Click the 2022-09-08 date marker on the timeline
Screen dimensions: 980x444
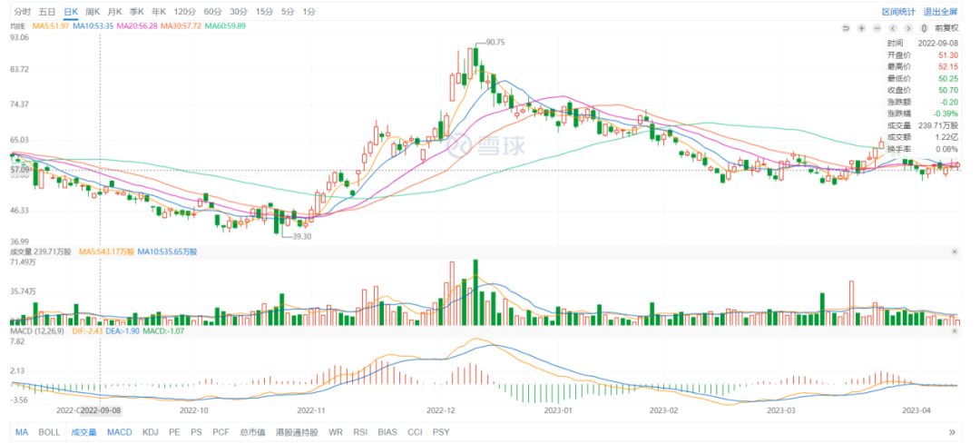pyautogui.click(x=100, y=409)
